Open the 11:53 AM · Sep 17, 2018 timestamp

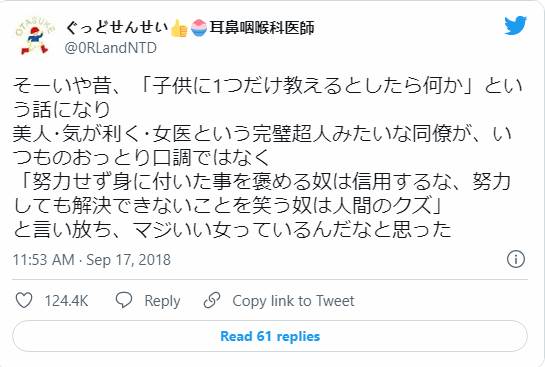click(92, 260)
